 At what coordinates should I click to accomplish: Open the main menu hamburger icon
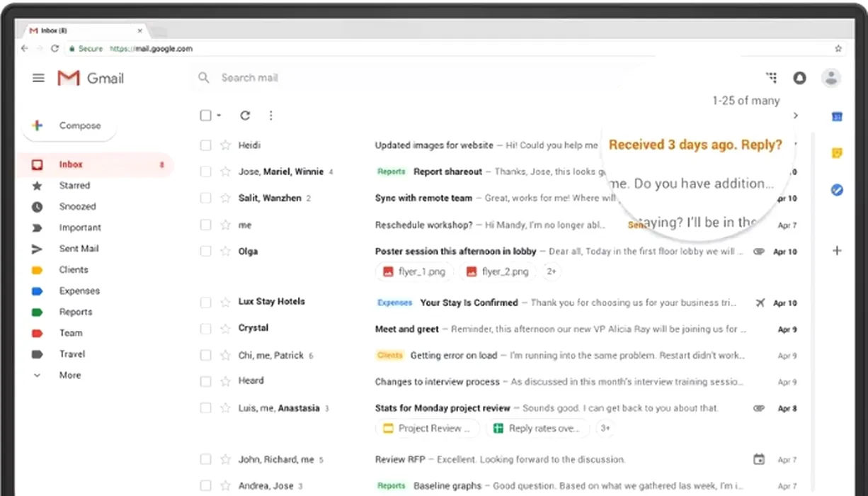[39, 78]
